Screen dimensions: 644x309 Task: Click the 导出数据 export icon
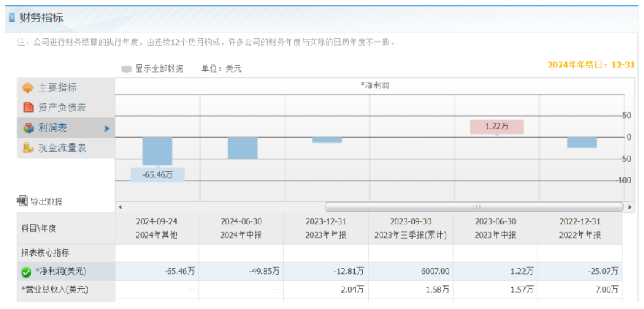click(x=22, y=201)
